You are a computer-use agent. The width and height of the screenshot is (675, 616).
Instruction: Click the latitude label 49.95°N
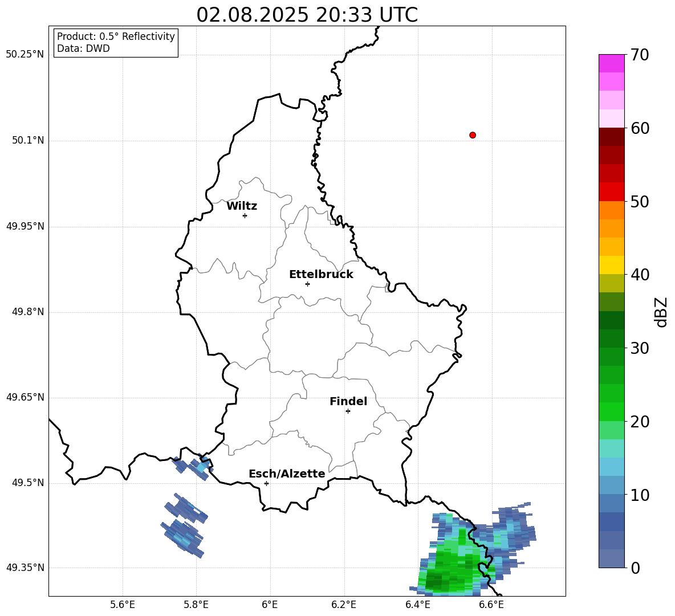point(25,226)
